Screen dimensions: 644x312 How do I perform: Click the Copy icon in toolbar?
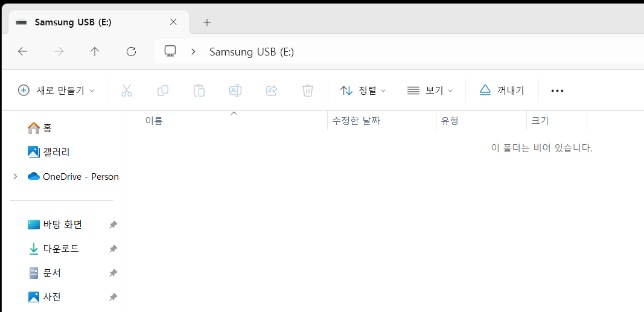[163, 91]
